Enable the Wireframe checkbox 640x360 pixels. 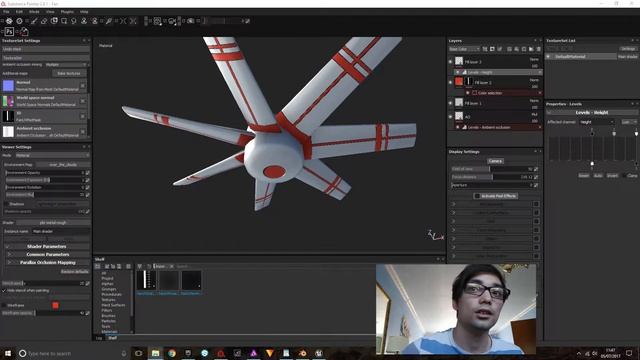(4, 305)
